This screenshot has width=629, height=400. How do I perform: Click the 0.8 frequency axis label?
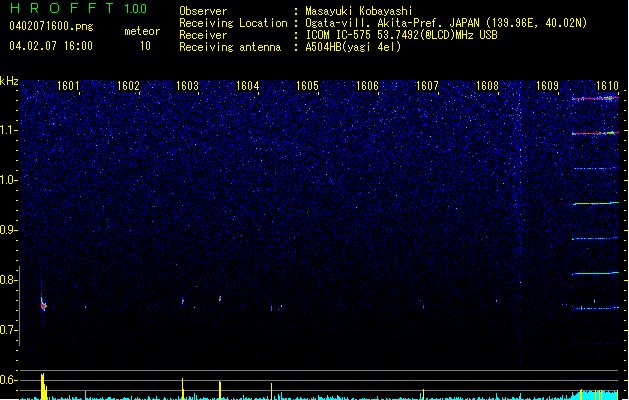coord(8,280)
